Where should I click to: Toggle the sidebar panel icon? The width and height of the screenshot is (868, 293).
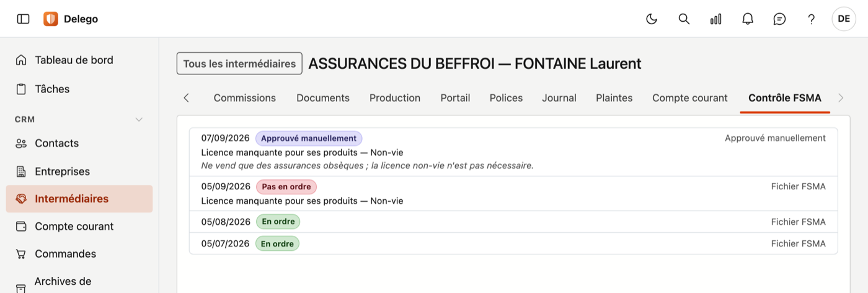pos(23,19)
